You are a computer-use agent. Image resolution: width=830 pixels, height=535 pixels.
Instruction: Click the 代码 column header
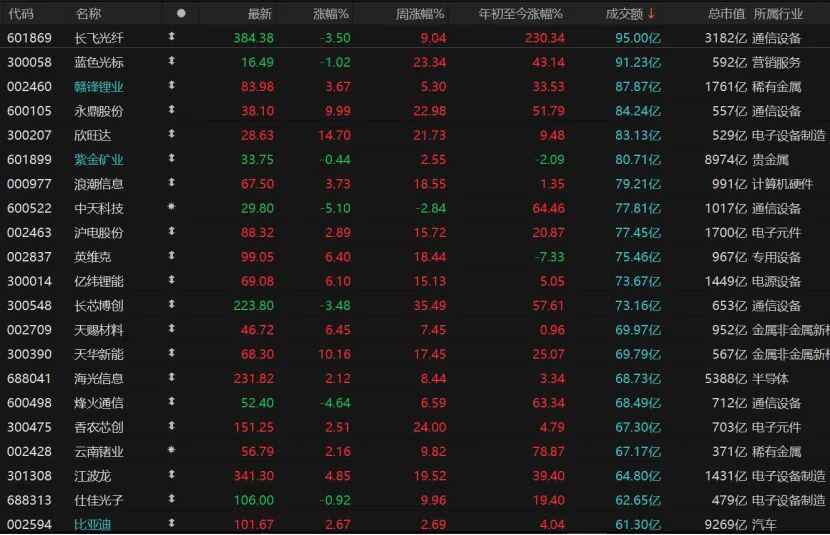coord(21,14)
